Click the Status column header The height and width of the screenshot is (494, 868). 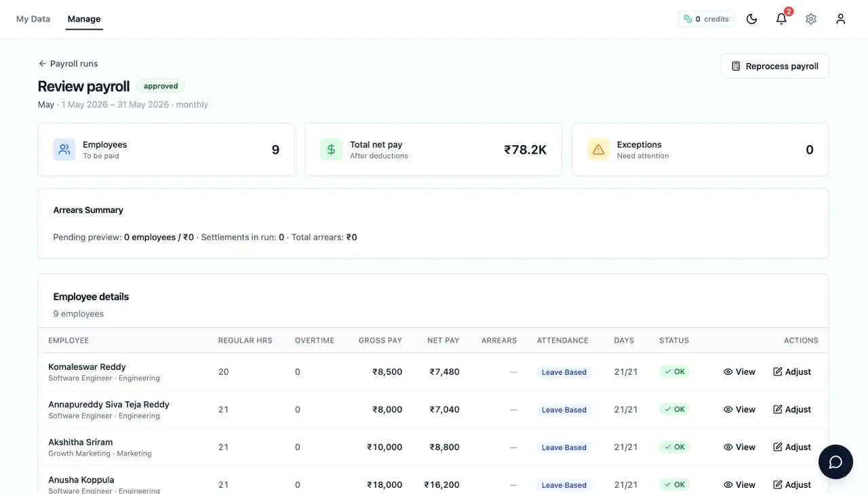pos(674,341)
